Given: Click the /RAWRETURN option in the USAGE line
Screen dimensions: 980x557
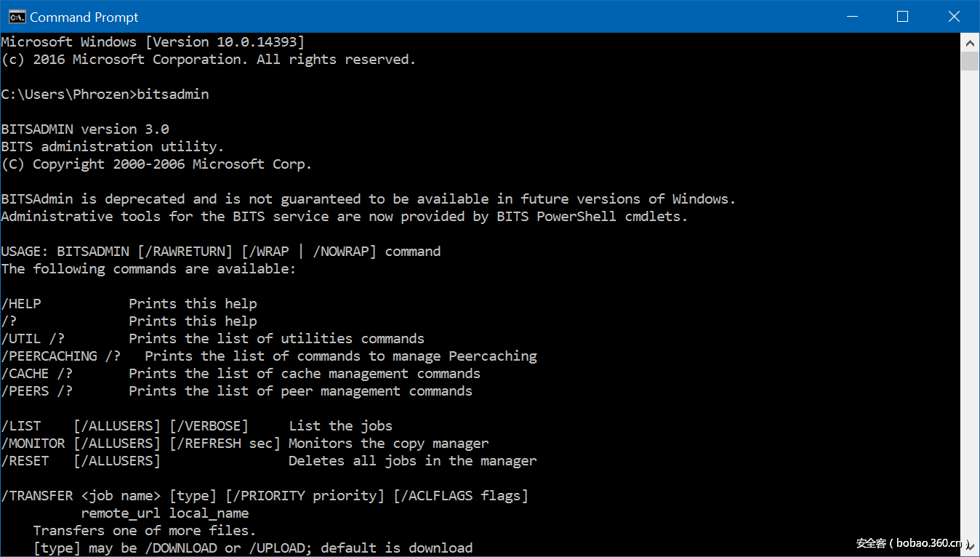Looking at the screenshot, I should click(188, 252).
